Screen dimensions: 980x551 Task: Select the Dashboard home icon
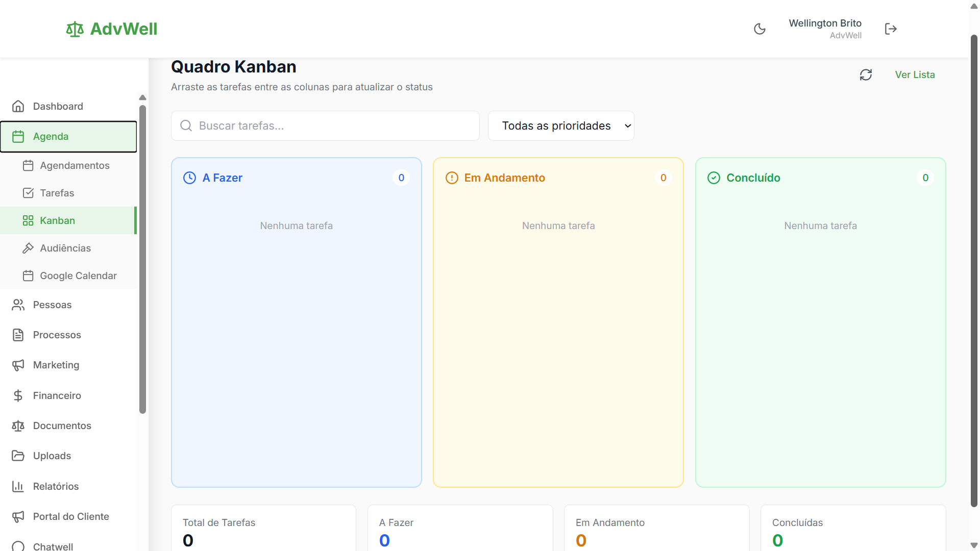click(18, 106)
